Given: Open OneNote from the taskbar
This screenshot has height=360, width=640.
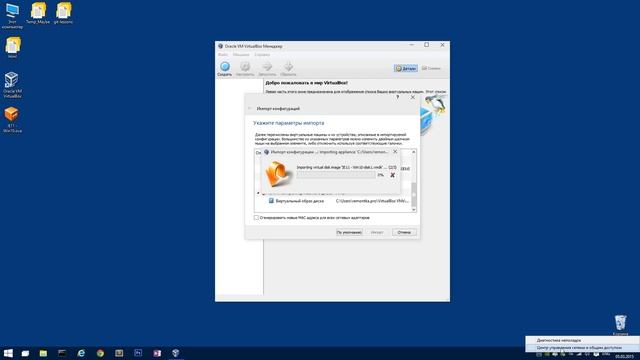Looking at the screenshot, I should click(157, 353).
